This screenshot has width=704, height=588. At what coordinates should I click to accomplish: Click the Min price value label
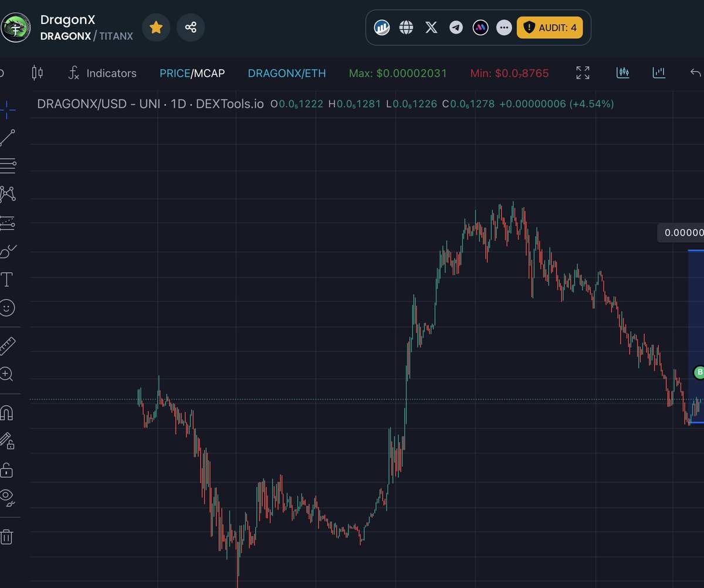coord(509,73)
